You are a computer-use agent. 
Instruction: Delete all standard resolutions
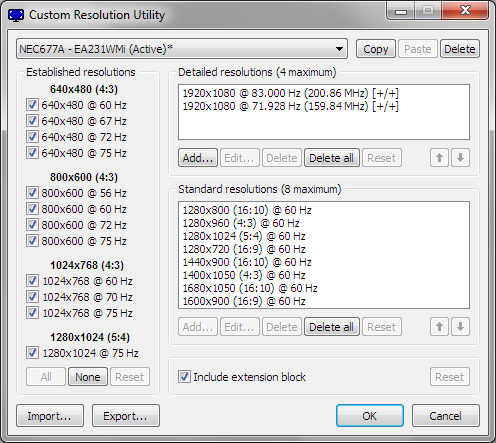click(332, 327)
